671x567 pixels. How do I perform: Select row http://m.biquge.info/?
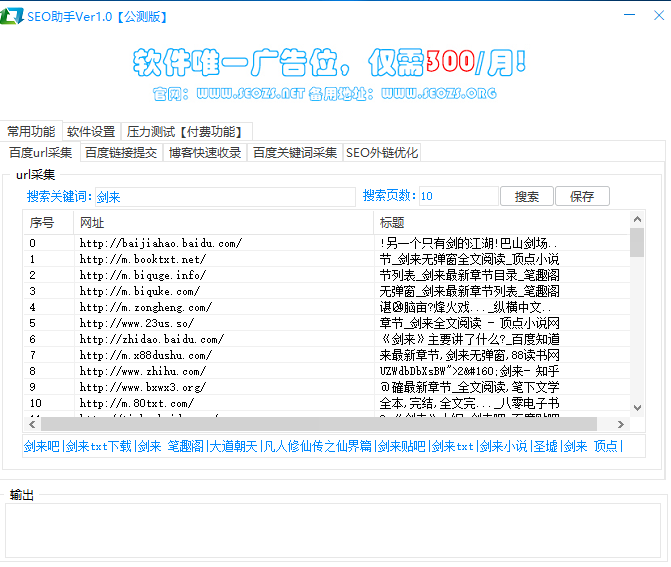pos(327,275)
